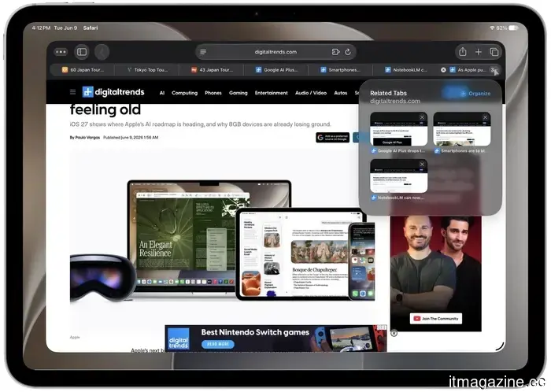Click Organize in the Related Tabs popup

point(475,94)
